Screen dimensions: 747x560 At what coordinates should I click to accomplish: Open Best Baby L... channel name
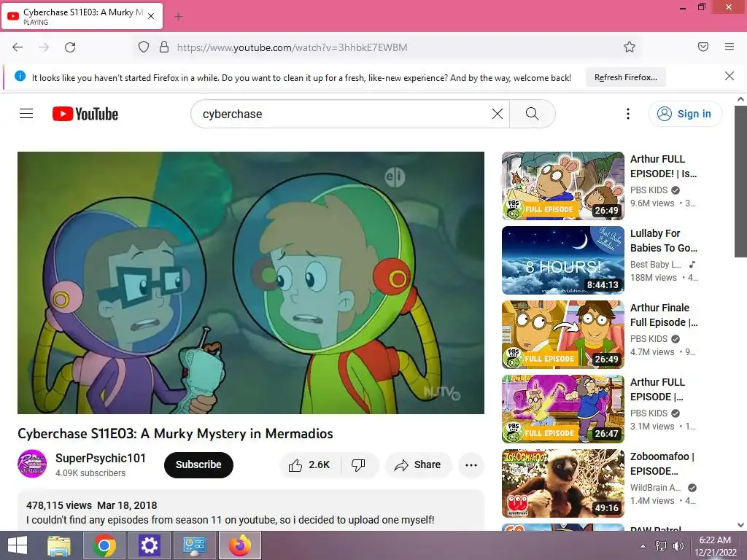pyautogui.click(x=656, y=264)
